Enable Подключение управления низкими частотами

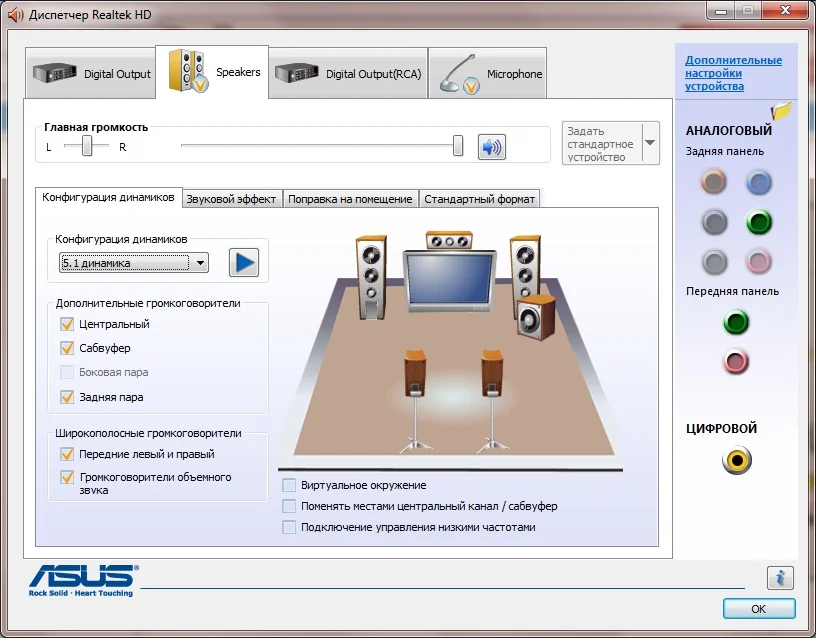pos(289,528)
